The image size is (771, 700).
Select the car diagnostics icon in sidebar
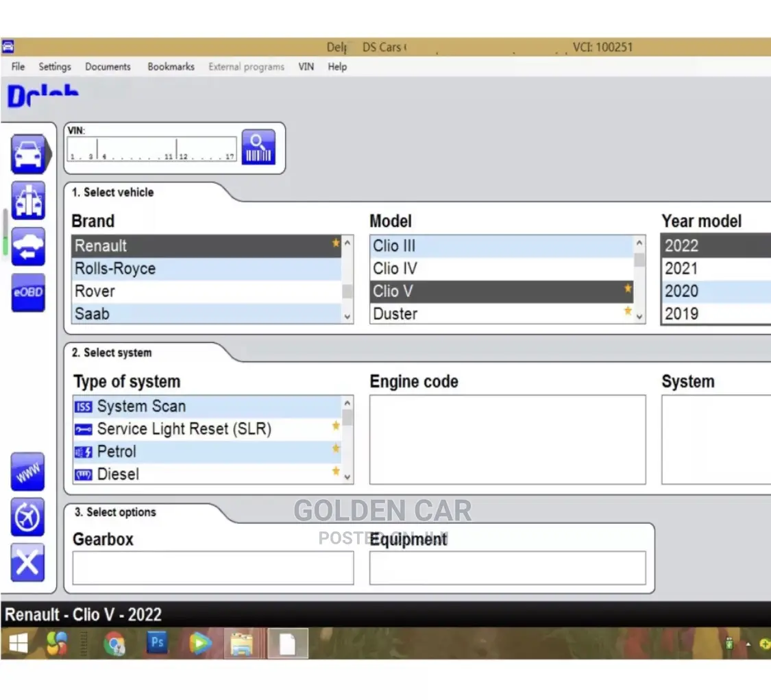pyautogui.click(x=27, y=154)
